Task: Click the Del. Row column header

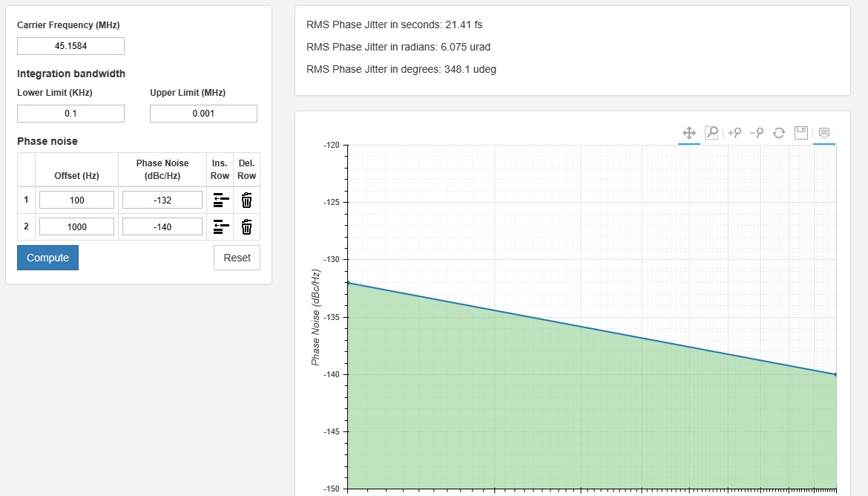Action: pos(247,169)
